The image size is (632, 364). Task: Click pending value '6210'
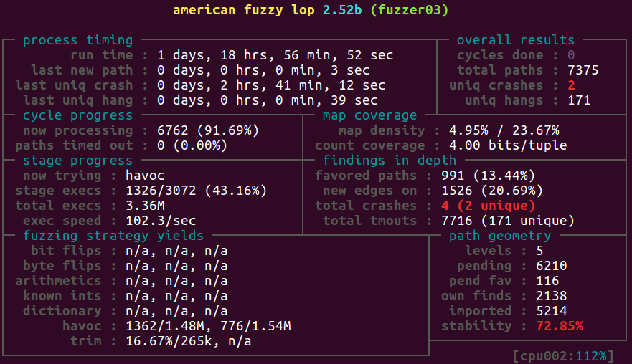552,266
